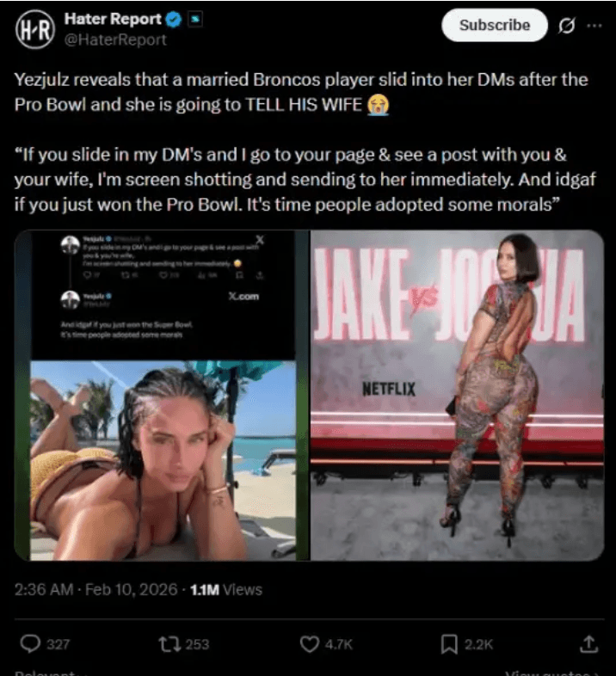Open the reply comment icon

coord(30,644)
